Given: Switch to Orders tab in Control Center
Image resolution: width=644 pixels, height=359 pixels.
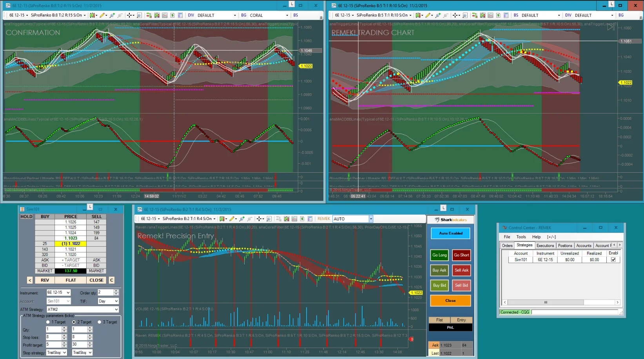Looking at the screenshot, I should 507,245.
